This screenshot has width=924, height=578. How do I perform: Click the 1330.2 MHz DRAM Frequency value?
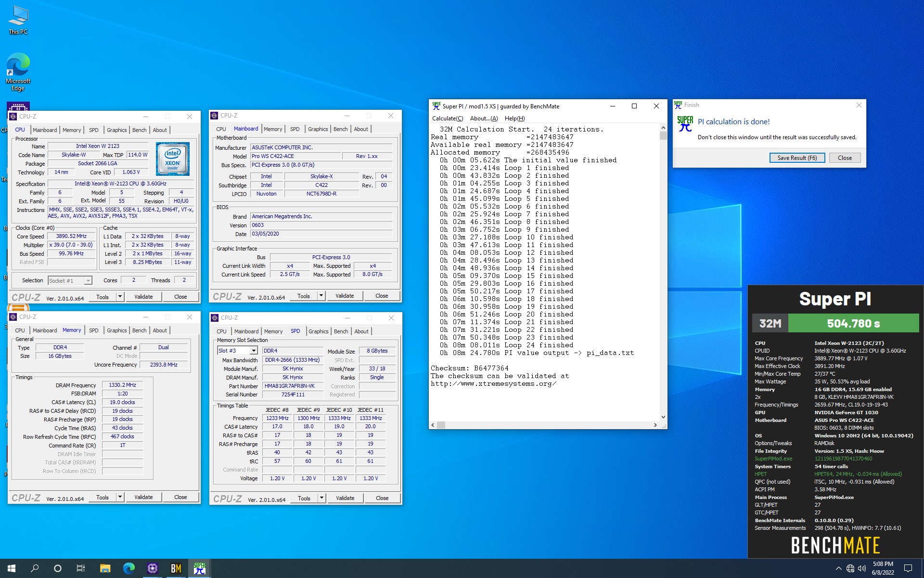click(122, 385)
